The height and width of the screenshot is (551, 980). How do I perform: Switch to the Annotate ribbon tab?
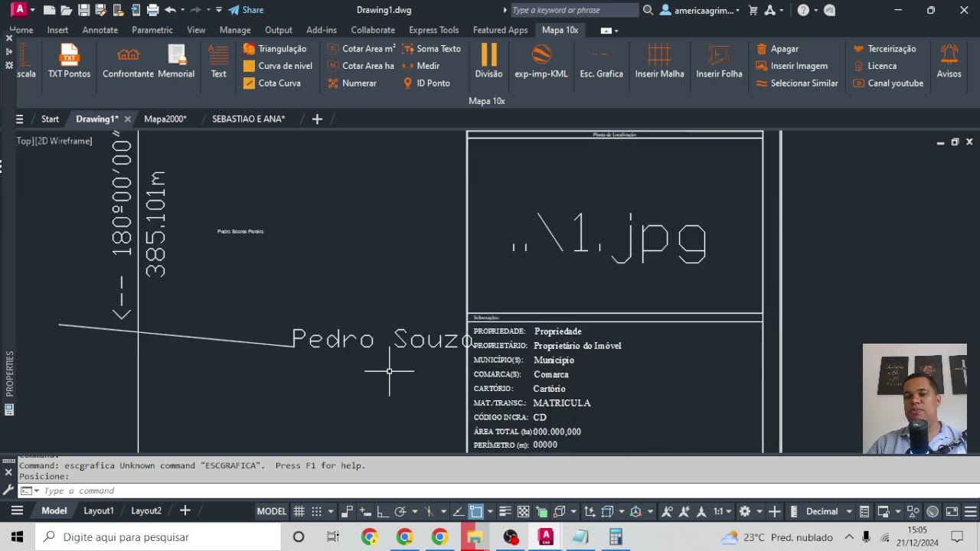pyautogui.click(x=100, y=30)
